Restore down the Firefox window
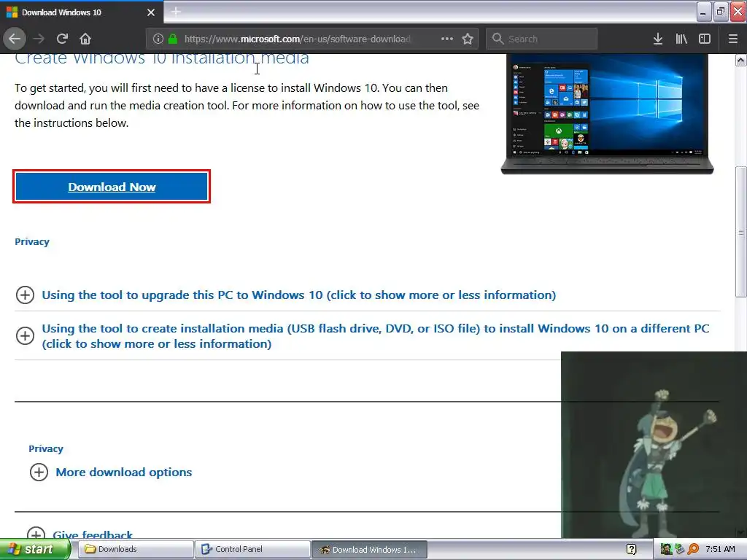747x560 pixels. pyautogui.click(x=721, y=12)
